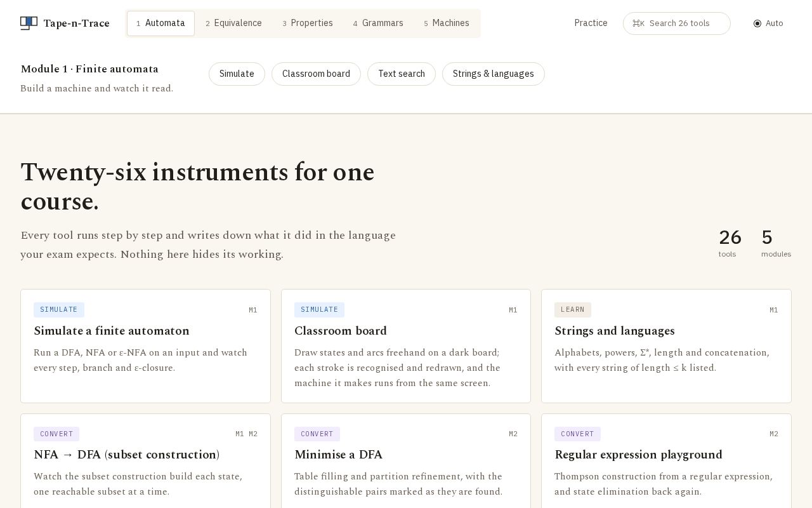Select the Strings & languages pill
This screenshot has width=812, height=508.
tap(494, 74)
